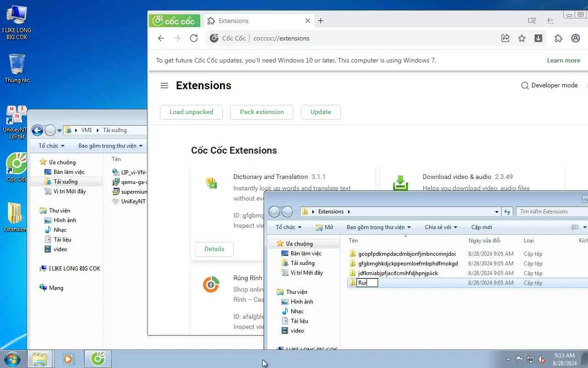Open the Tổ chức menu in Extensions explorer
This screenshot has width=588, height=368.
[288, 227]
